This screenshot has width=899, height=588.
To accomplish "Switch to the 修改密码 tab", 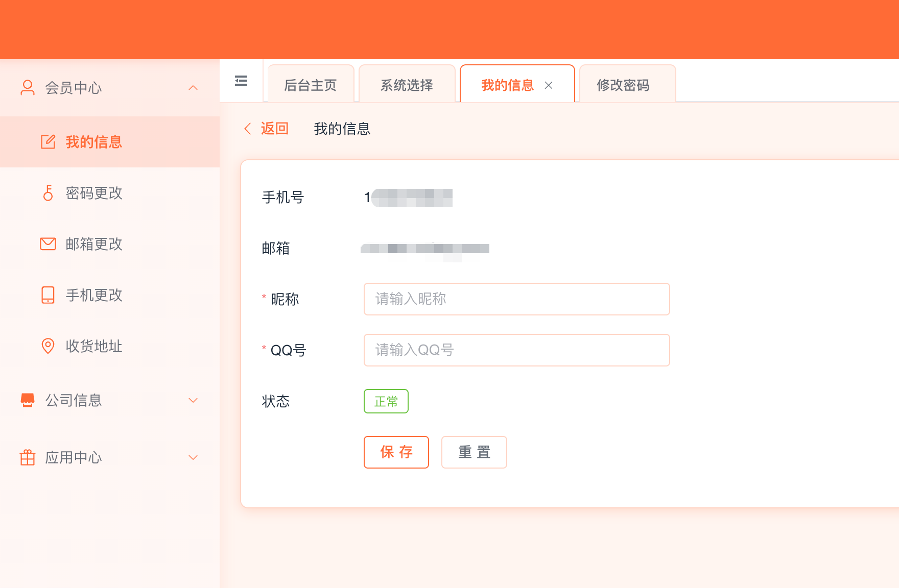I will [x=623, y=85].
